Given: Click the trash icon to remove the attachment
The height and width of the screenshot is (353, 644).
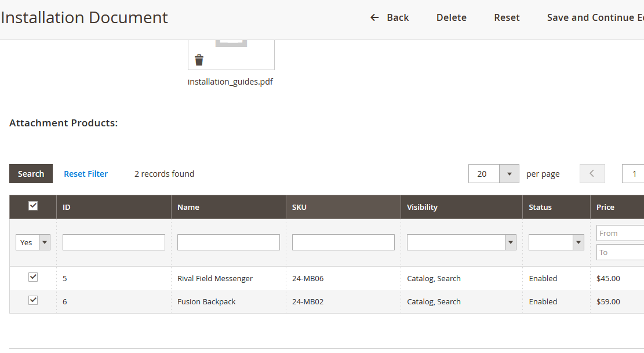Looking at the screenshot, I should click(x=199, y=60).
